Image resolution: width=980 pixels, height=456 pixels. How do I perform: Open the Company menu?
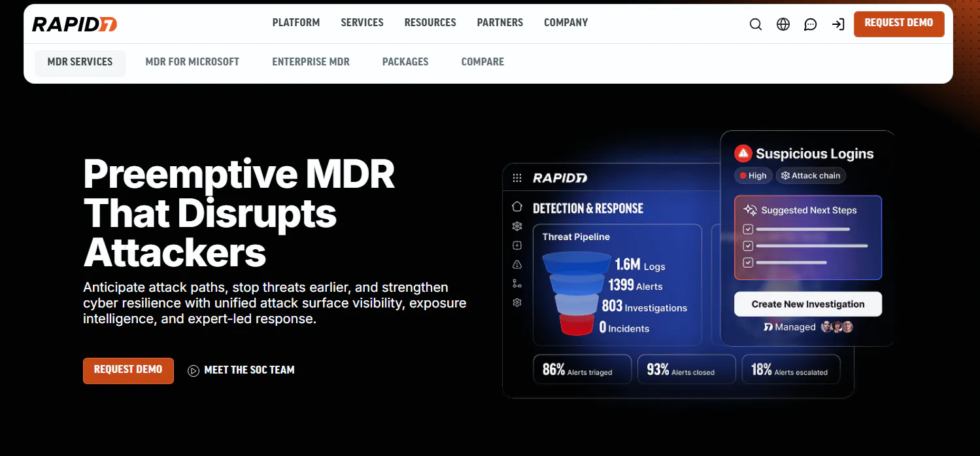566,22
